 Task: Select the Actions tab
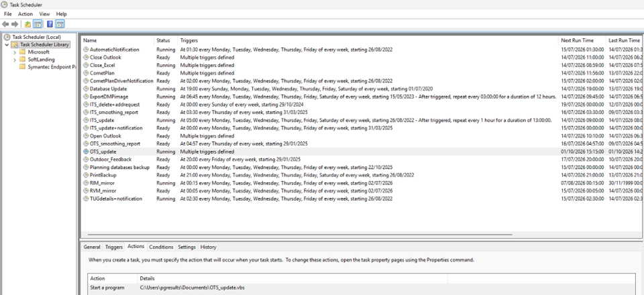point(136,246)
